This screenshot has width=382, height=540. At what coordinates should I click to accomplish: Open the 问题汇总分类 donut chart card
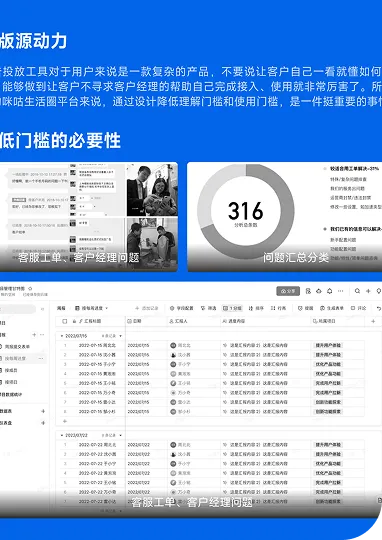coord(285,217)
